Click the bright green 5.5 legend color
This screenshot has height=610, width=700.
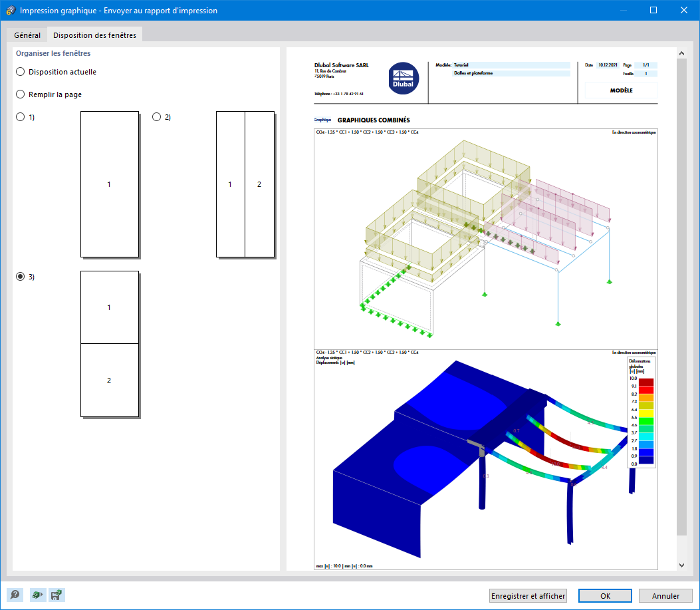coord(646,421)
